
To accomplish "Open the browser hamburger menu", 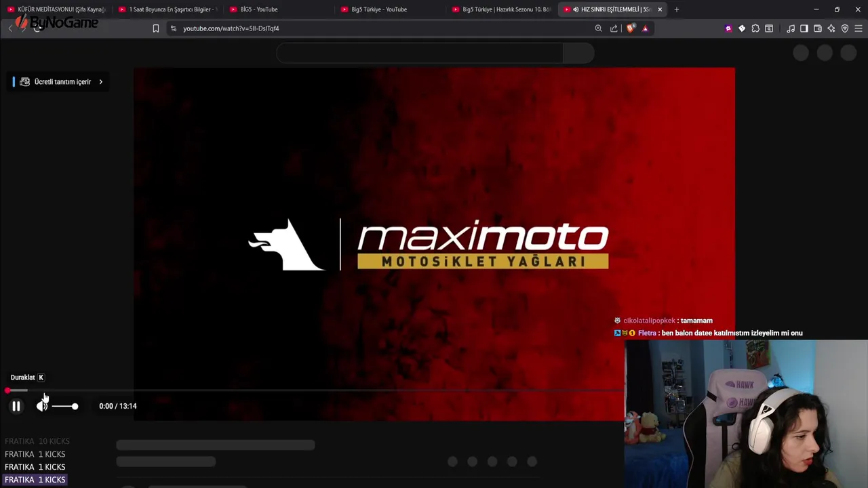I will point(859,28).
